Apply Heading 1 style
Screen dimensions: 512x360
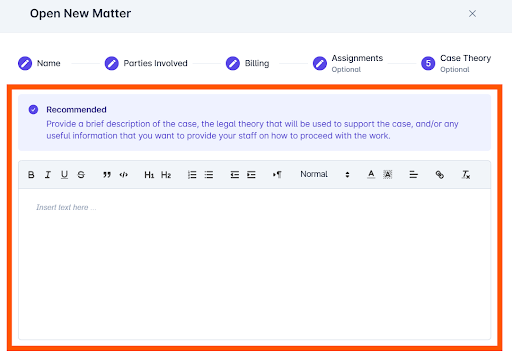[x=149, y=175]
